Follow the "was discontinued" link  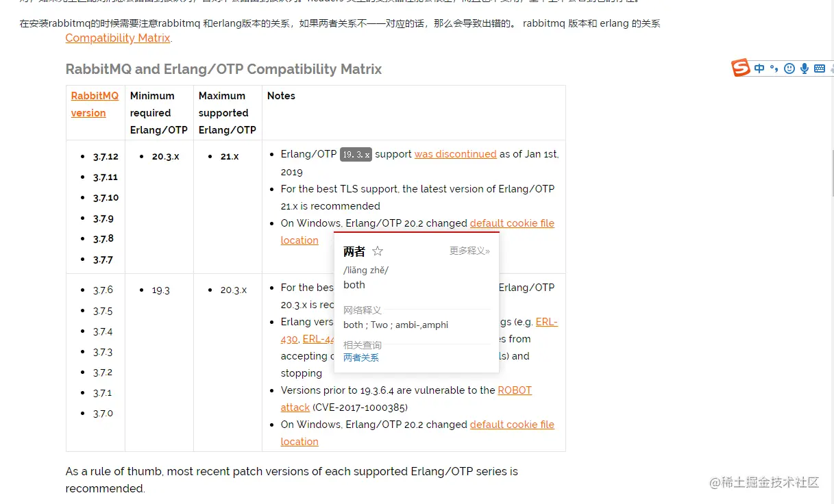coord(455,154)
